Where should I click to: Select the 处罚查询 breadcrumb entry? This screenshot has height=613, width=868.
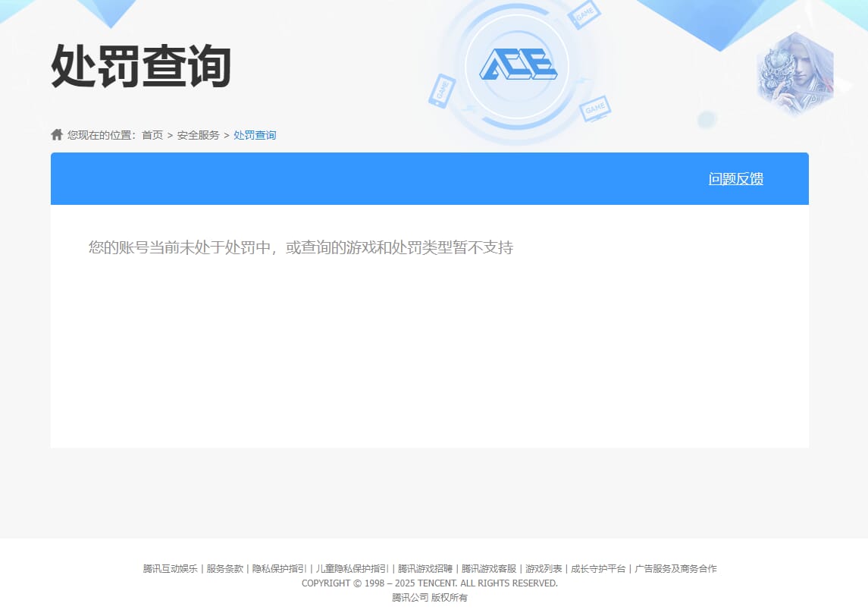pos(254,134)
